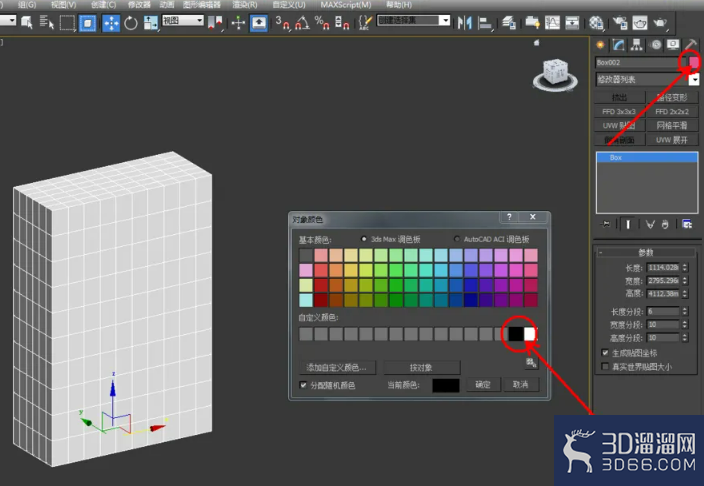Image resolution: width=704 pixels, height=486 pixels.
Task: Activate the Select Object tool
Action: coord(26,22)
